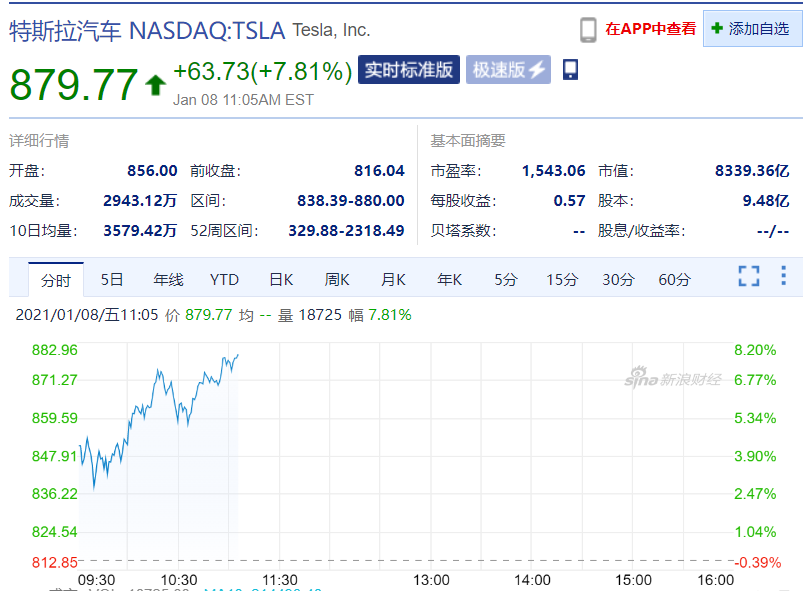Switch to 实时标准版 mode

pos(408,70)
